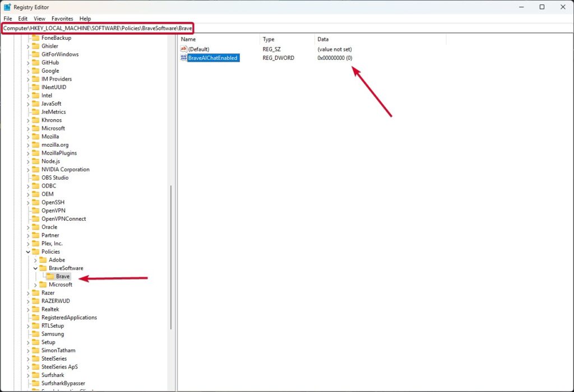This screenshot has height=392, width=574.
Task: Select the SurfsharkBypasser key
Action: point(63,383)
